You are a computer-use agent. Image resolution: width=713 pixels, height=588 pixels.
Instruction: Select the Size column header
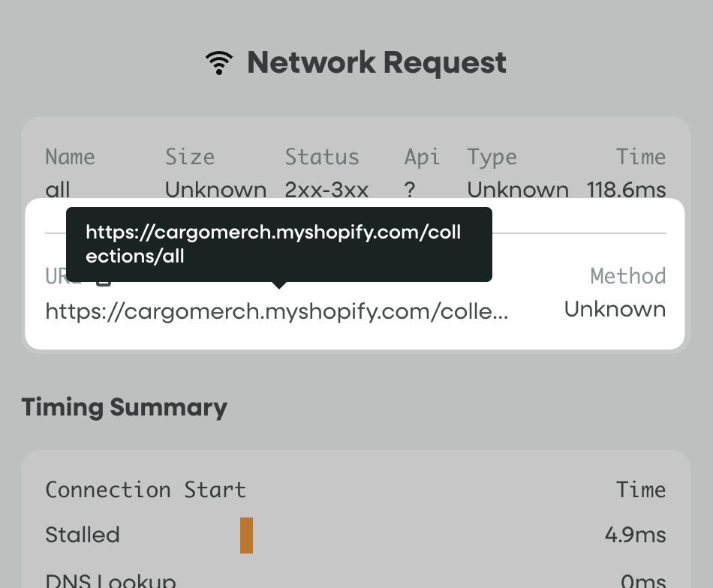[x=190, y=157]
